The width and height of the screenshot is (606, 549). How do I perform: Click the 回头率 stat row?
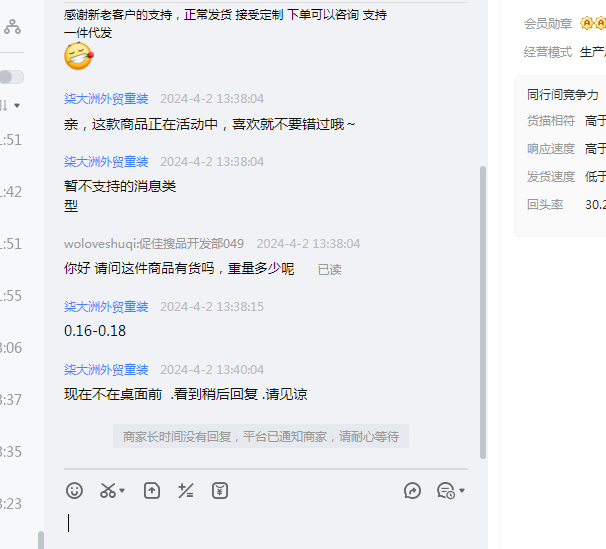(566, 204)
